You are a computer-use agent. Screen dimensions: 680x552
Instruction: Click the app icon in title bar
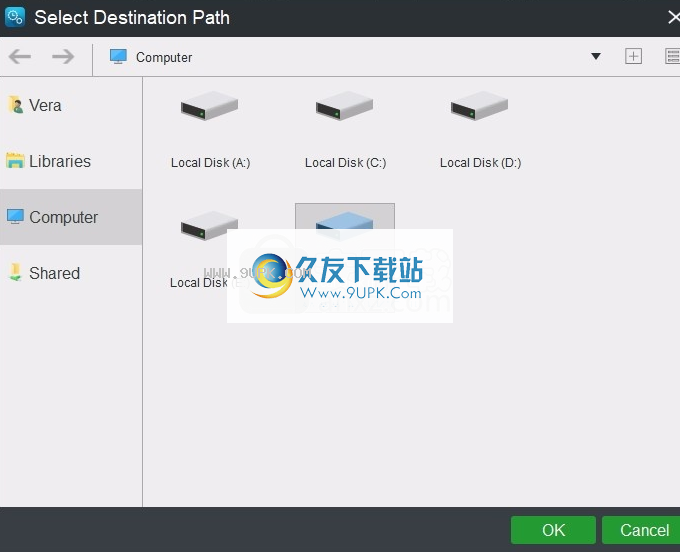coord(15,17)
